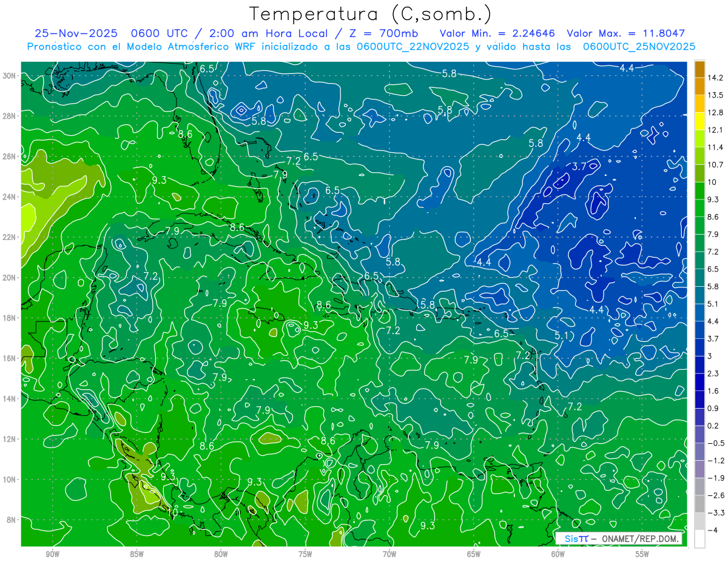Viewport: 728px width, 562px height.
Task: Click the 90W longitude axis label
Action: point(53,554)
